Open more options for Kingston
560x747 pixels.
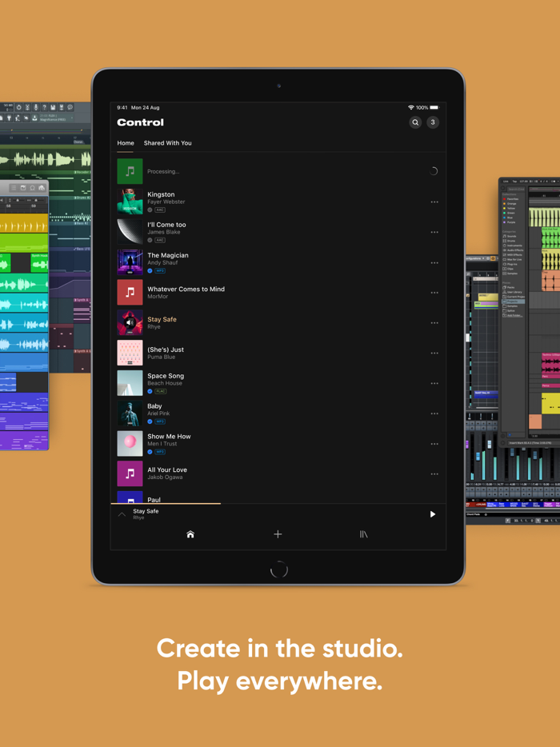434,202
